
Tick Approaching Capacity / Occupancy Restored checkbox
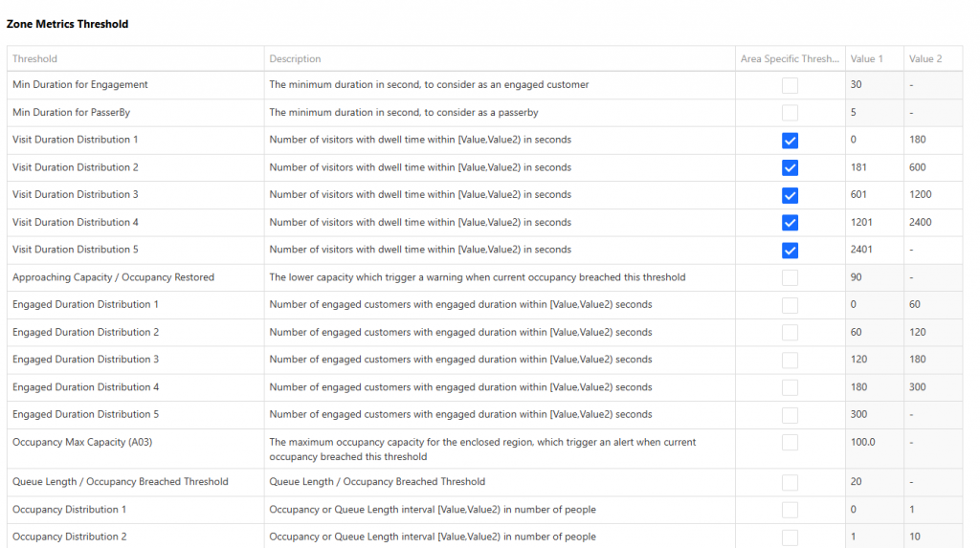[x=790, y=278]
